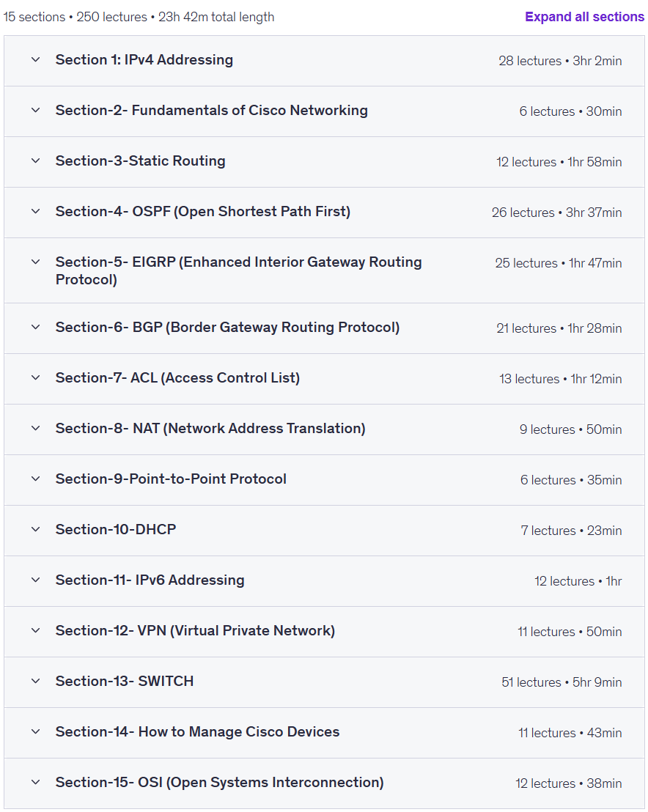Click the chevron next to Section-3-Static Routing
The image size is (648, 812).
tap(36, 161)
